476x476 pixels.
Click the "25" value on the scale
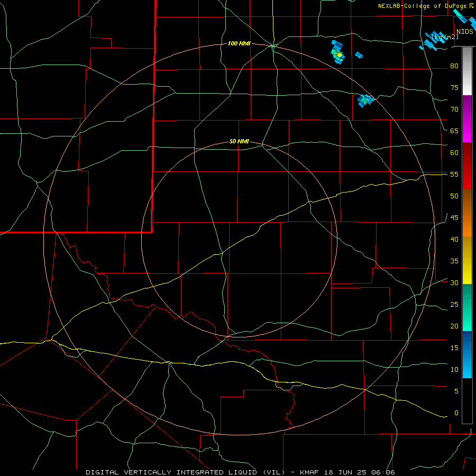(454, 305)
